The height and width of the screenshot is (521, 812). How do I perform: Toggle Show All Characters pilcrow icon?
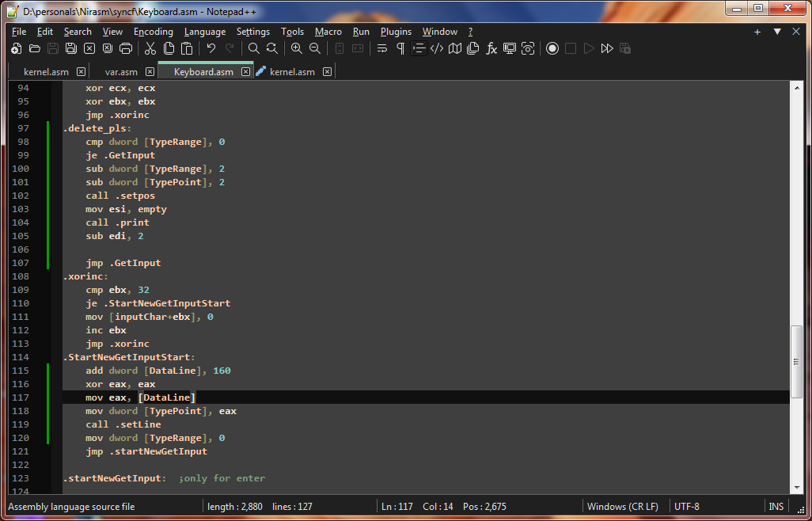(x=400, y=48)
